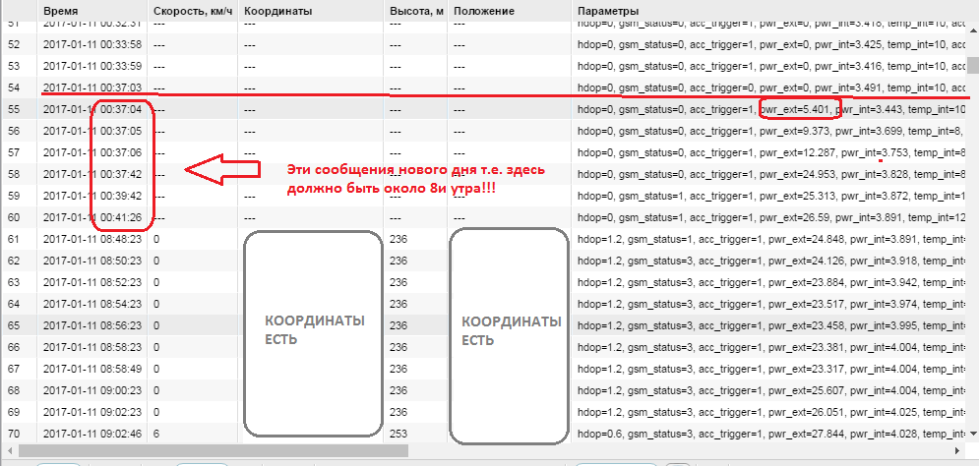
Task: Click the vertical scrollbar down arrow
Action: [x=972, y=435]
